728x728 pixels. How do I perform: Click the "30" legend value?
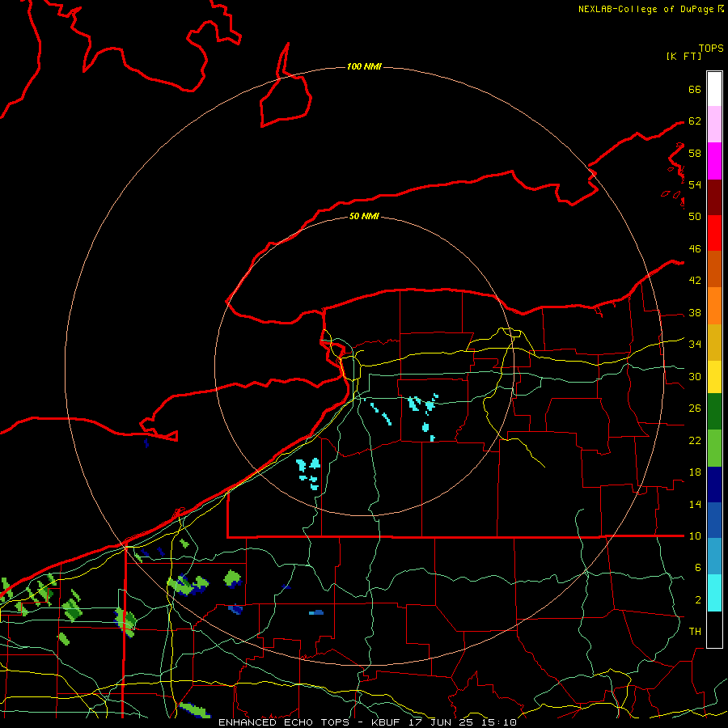[695, 376]
